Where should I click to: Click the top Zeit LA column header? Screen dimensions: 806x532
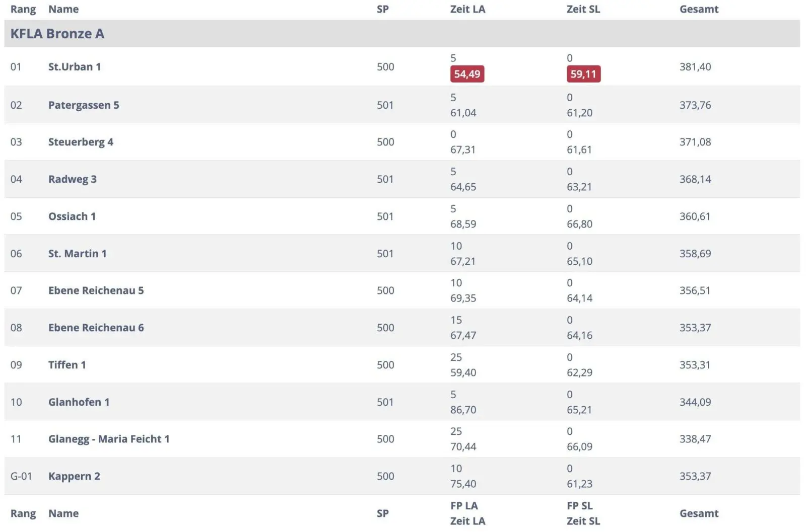[x=467, y=9]
